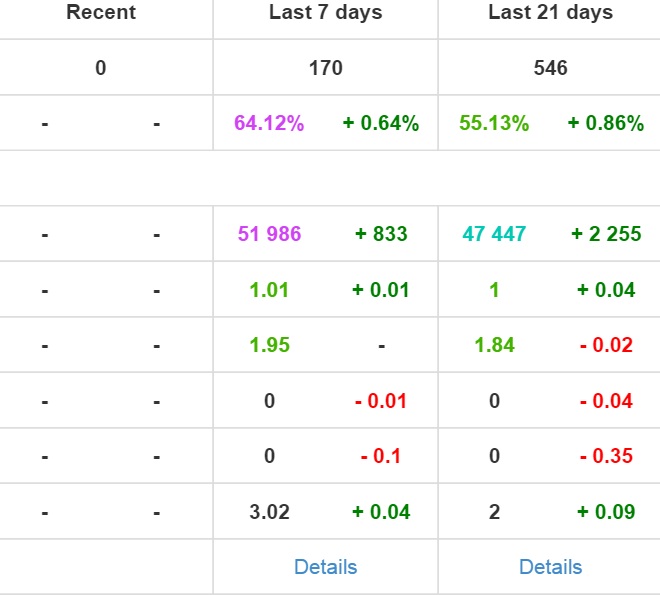Click the red - 0.35 change value
Image resolution: width=660 pixels, height=595 pixels.
click(x=606, y=456)
